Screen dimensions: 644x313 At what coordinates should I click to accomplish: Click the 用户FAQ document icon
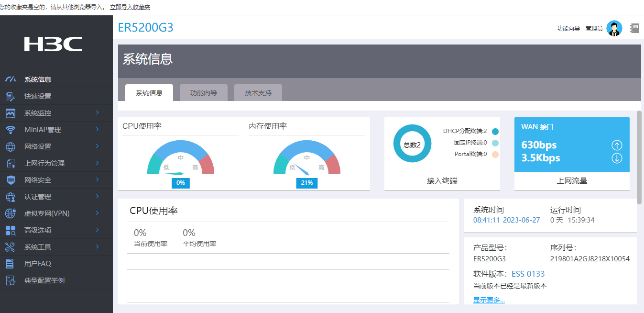(10, 264)
